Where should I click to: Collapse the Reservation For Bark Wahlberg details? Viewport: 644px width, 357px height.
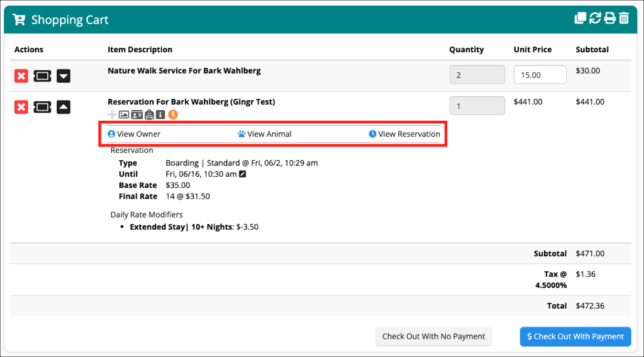[x=63, y=107]
